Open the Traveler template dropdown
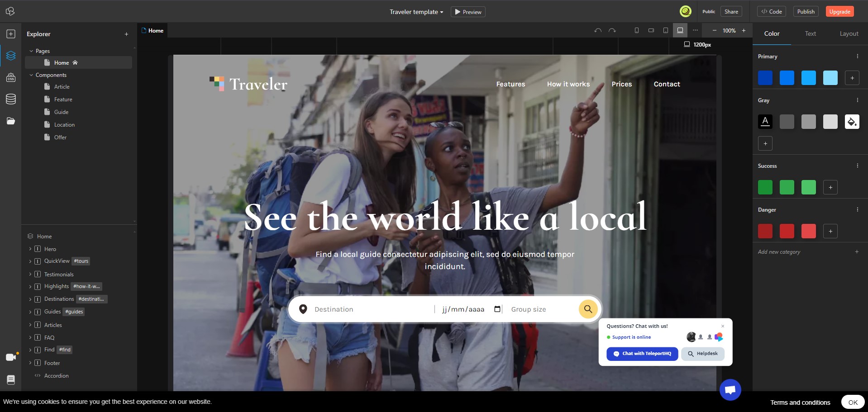Image resolution: width=868 pixels, height=412 pixels. pos(416,12)
